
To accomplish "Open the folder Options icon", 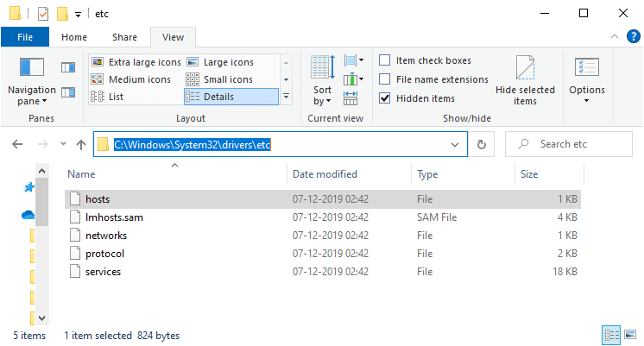I will click(586, 69).
